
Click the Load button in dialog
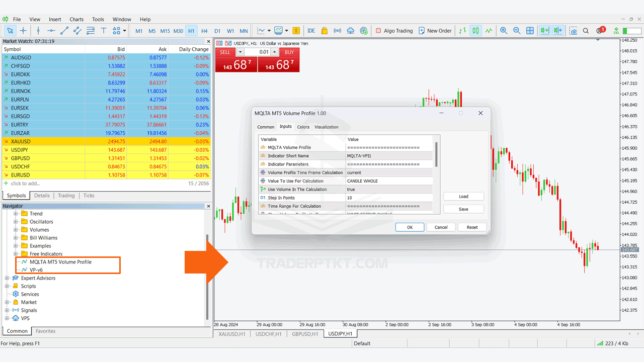[x=463, y=197]
